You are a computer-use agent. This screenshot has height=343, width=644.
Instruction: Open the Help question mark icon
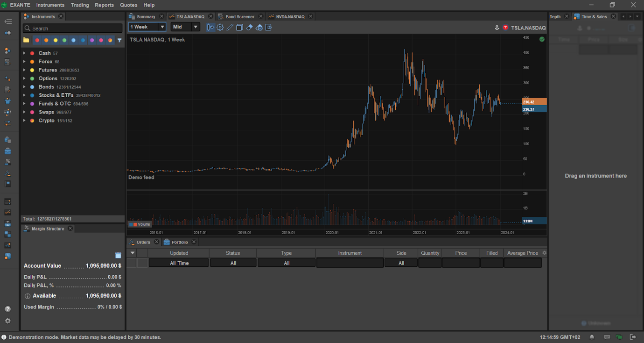click(7, 309)
